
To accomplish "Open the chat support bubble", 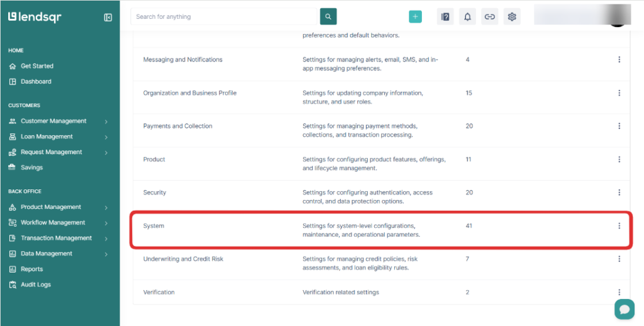I will (x=625, y=309).
